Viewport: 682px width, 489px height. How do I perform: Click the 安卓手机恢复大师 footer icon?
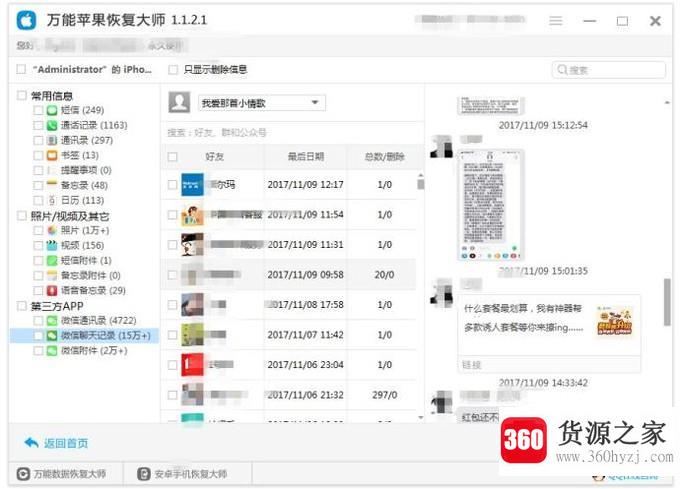144,474
